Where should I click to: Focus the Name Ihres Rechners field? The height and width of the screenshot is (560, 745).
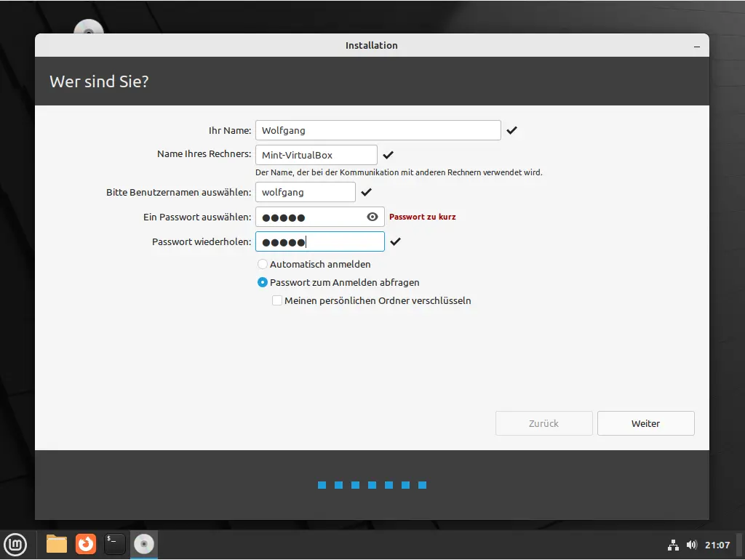pyautogui.click(x=316, y=155)
